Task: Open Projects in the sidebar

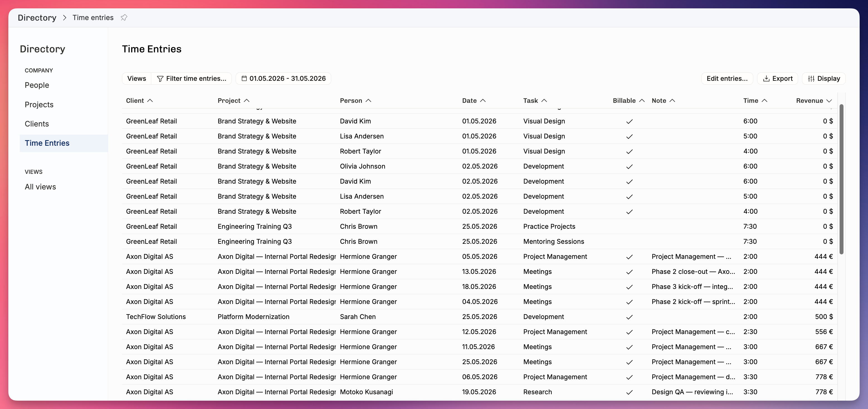Action: (x=39, y=104)
